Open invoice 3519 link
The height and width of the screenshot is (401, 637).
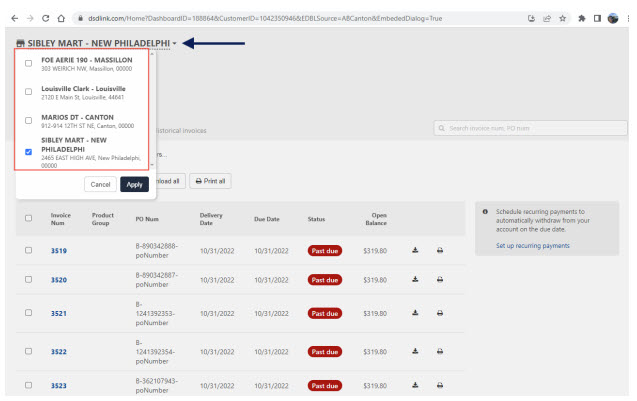[x=58, y=251]
